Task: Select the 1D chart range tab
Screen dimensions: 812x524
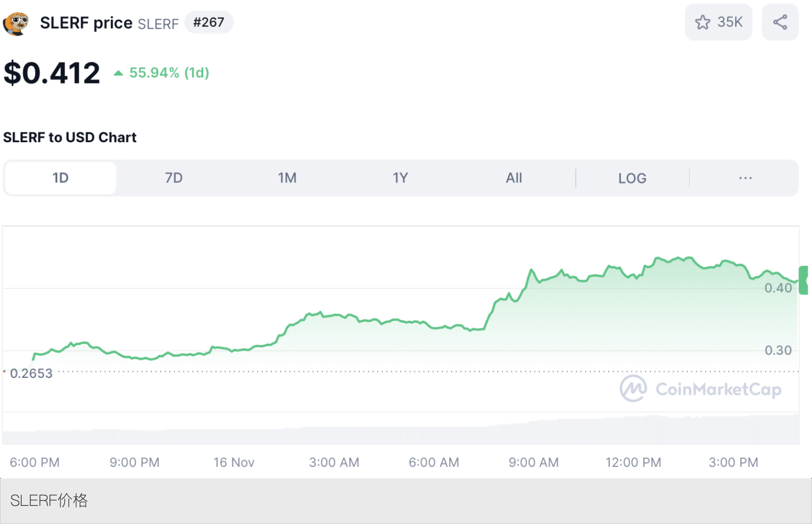Action: coord(60,178)
